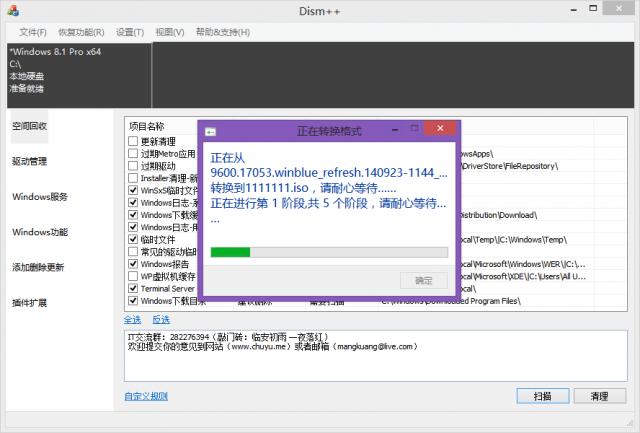Screen dimensions: 640x433
Task: Enable the Installer清理 checkbox
Action: [133, 178]
